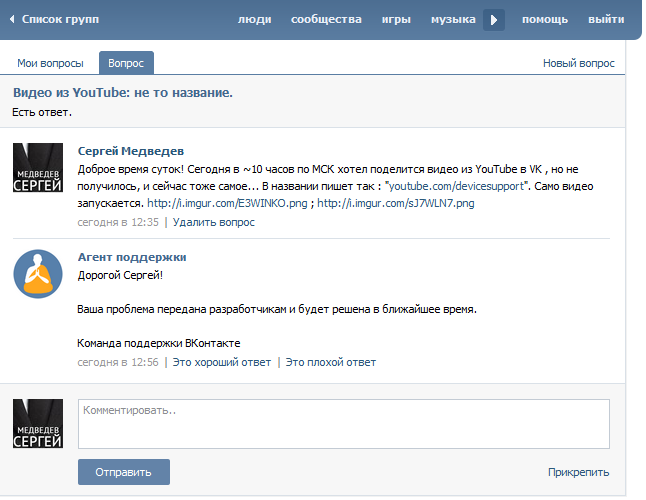Open музыка in the header

453,19
